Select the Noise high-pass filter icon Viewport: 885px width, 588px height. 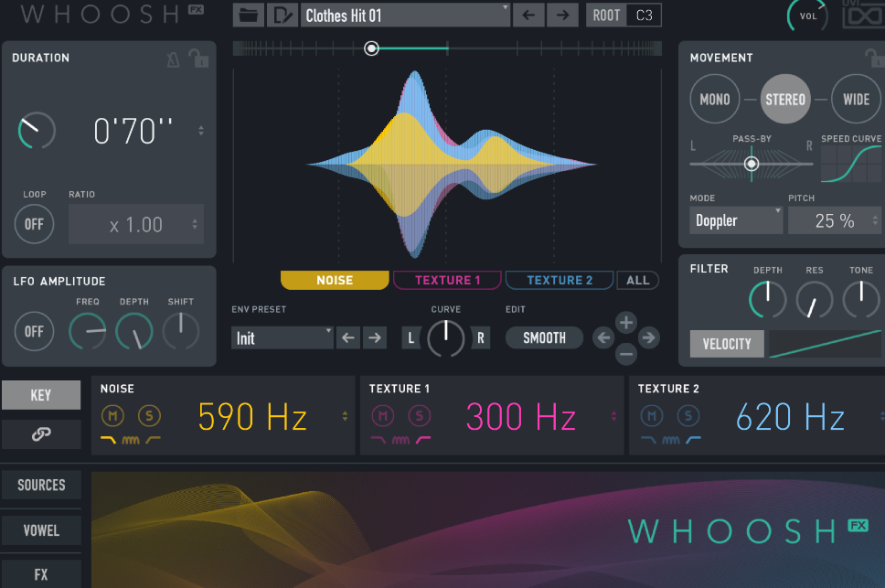coord(153,440)
